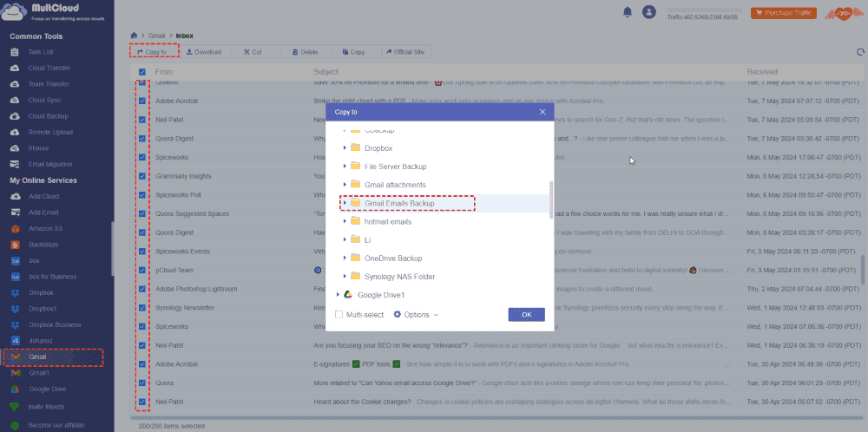Sort by the Received column header
Viewport: 868px width, 432px height.
click(762, 72)
